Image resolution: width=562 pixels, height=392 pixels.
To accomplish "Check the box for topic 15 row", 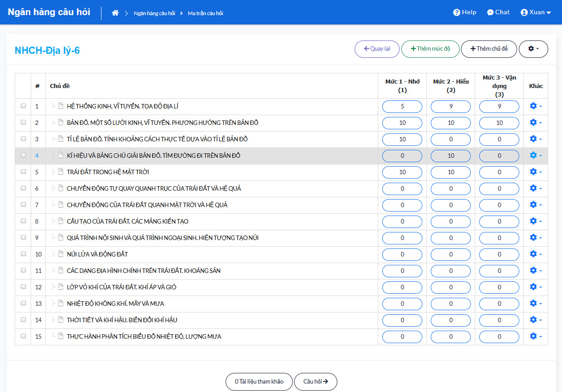I will (23, 336).
